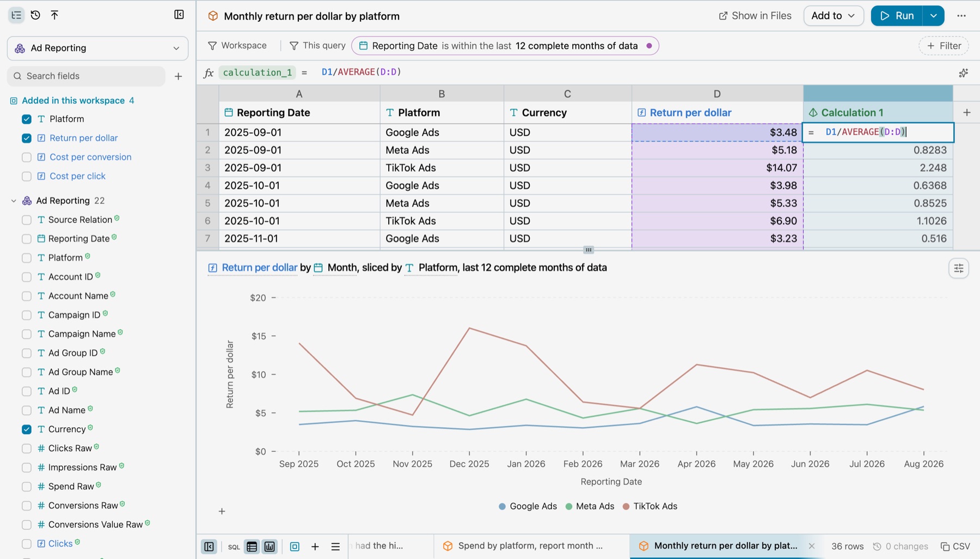Image resolution: width=980 pixels, height=559 pixels.
Task: Add a new tab with bottom plus icon
Action: click(x=315, y=546)
